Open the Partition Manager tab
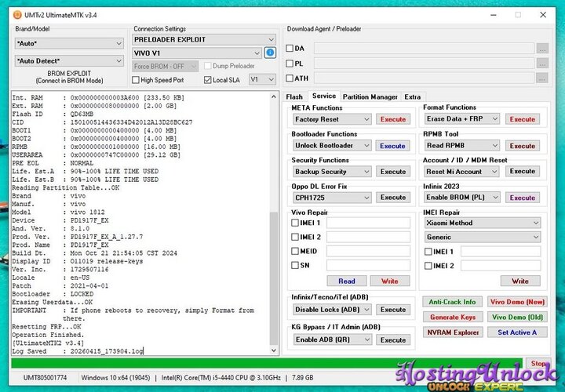 [370, 97]
